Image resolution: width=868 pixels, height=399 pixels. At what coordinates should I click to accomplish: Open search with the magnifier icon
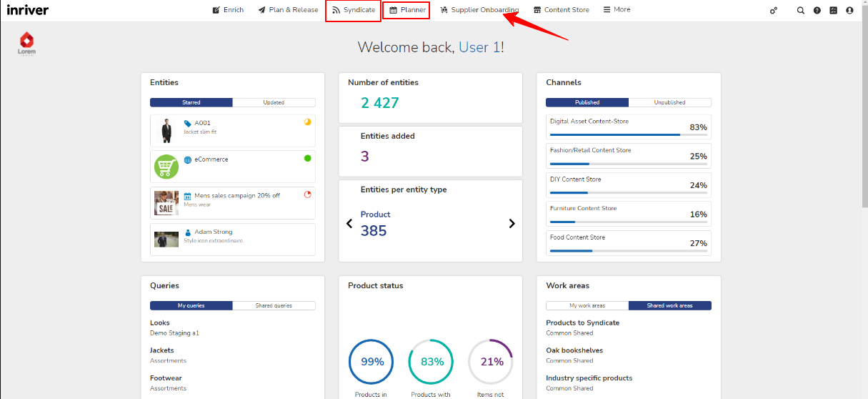(801, 11)
